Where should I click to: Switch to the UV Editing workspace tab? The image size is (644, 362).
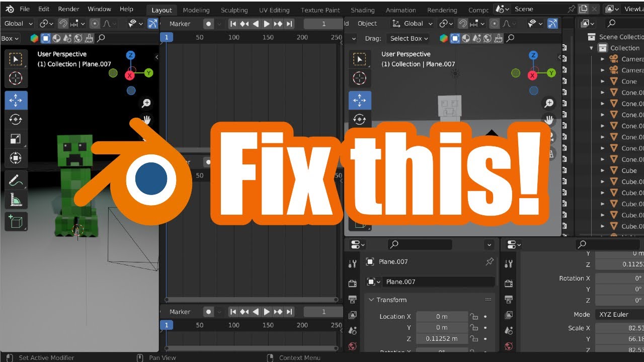coord(274,10)
